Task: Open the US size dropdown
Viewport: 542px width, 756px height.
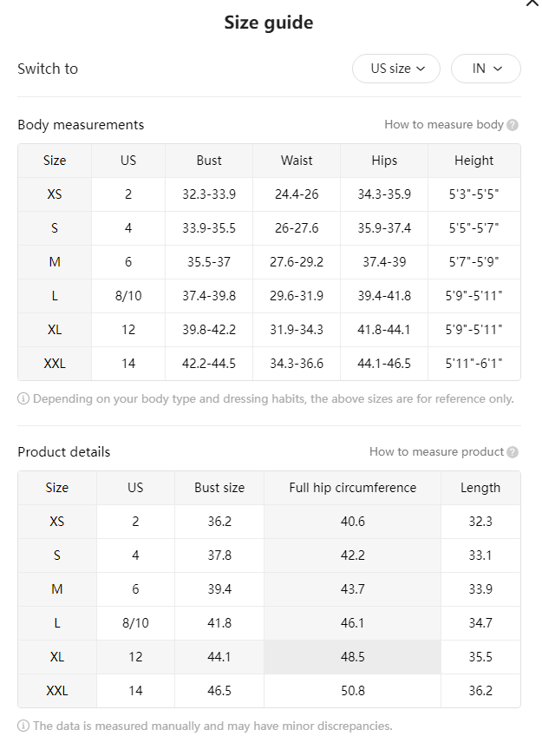Action: click(x=396, y=69)
